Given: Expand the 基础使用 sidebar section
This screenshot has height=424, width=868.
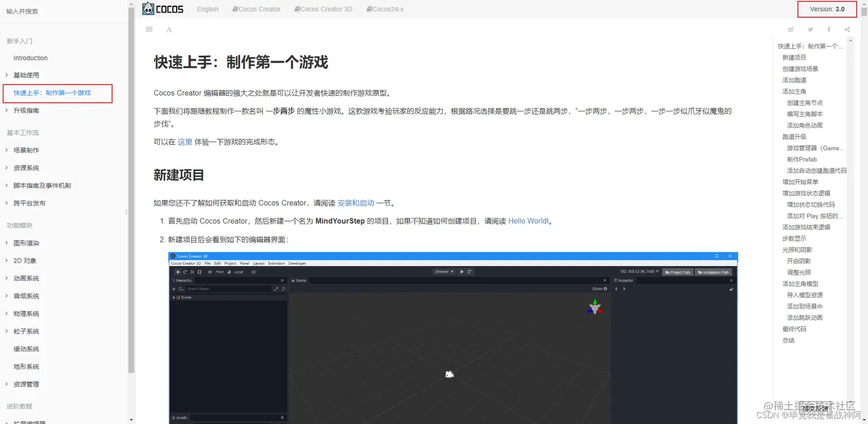Looking at the screenshot, I should click(28, 75).
